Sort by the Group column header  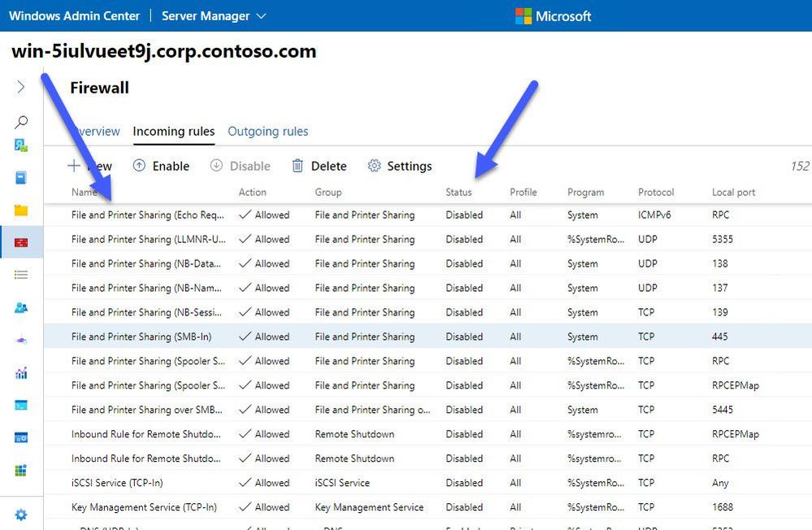pos(328,192)
